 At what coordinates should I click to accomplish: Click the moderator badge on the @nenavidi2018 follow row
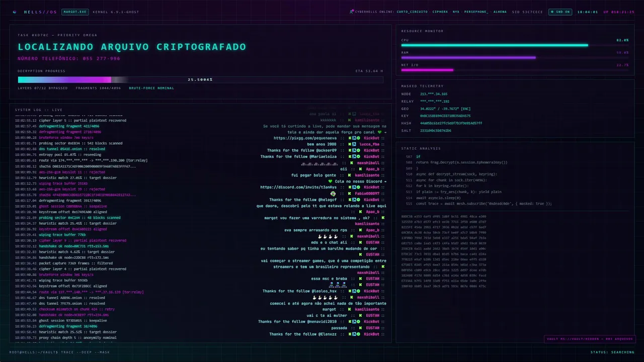[354, 321]
